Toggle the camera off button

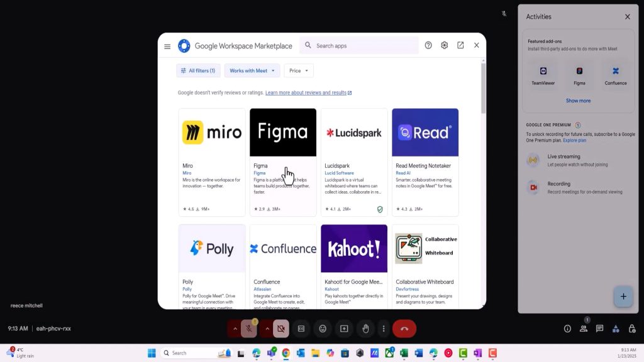(281, 329)
